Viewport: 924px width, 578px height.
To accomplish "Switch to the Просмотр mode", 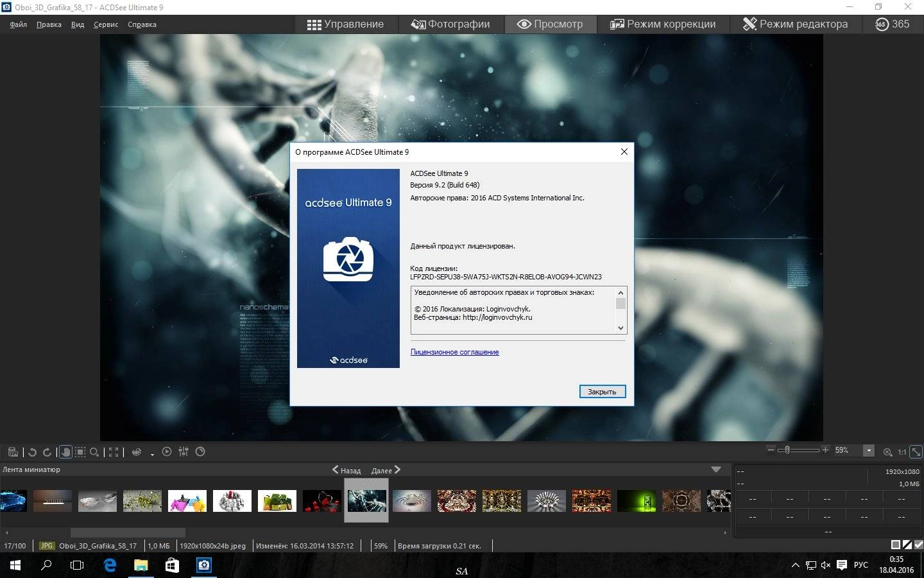I will coord(550,24).
